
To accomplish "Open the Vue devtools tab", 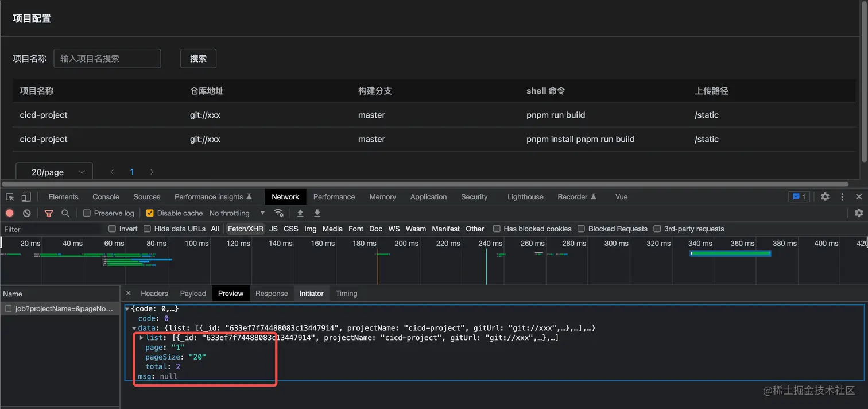I will pos(621,196).
